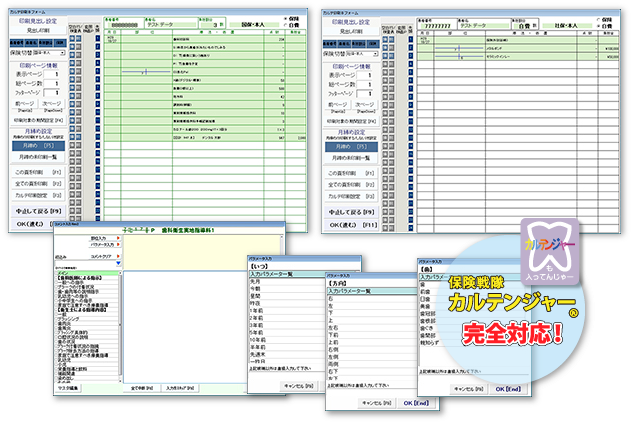This screenshot has width=632, height=423.
Task: Click 次ページ button in left window
Action: point(52,104)
